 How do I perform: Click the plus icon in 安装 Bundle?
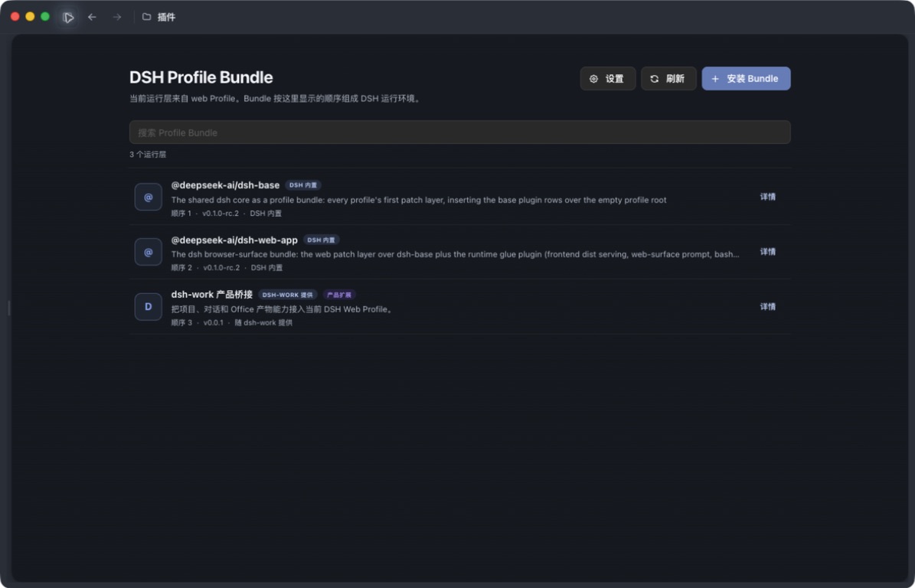point(715,79)
